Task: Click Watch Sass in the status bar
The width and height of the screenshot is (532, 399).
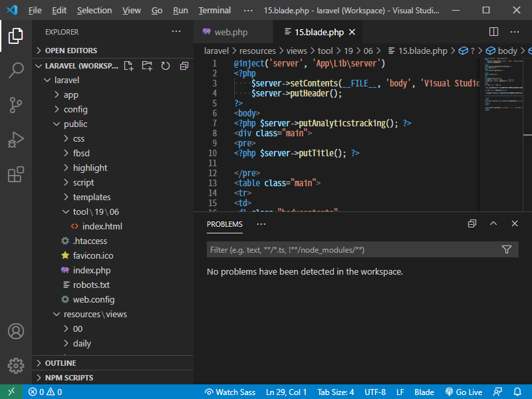Action: 230,392
